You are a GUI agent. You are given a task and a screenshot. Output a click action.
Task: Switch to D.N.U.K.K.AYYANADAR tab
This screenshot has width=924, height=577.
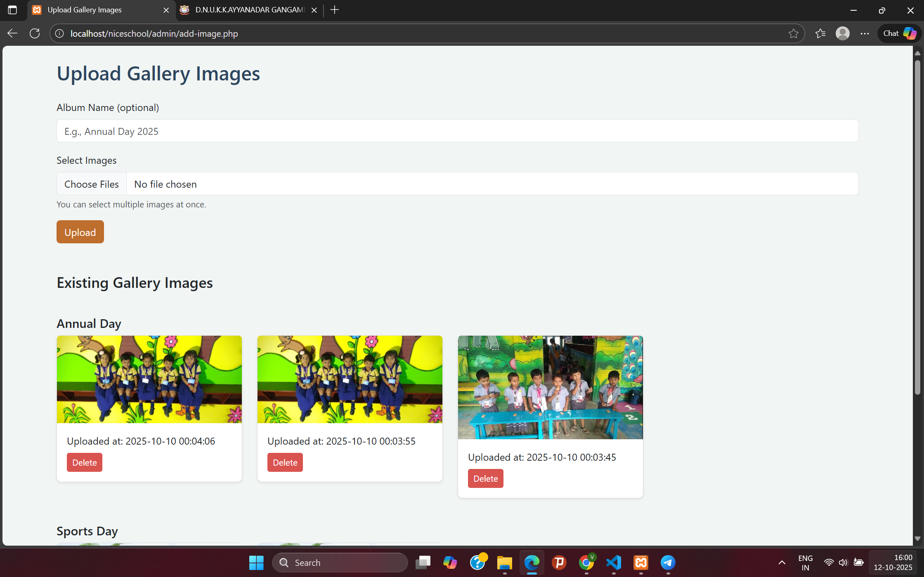(248, 10)
